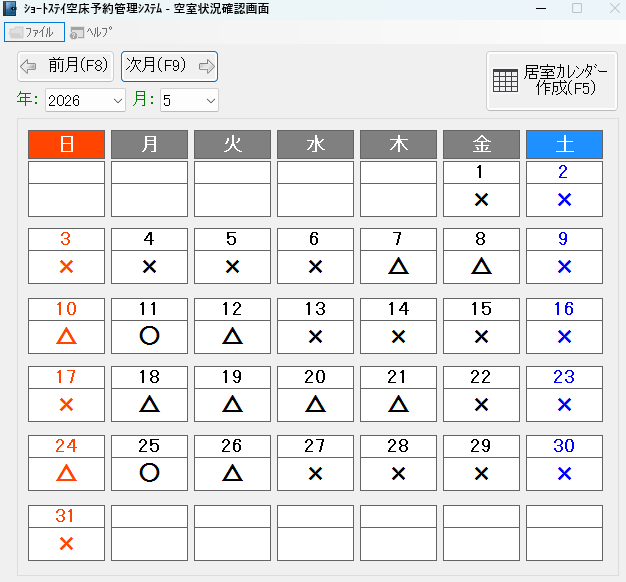Screen dimensions: 626x582
Task: Minimize the application window
Action: click(x=541, y=8)
